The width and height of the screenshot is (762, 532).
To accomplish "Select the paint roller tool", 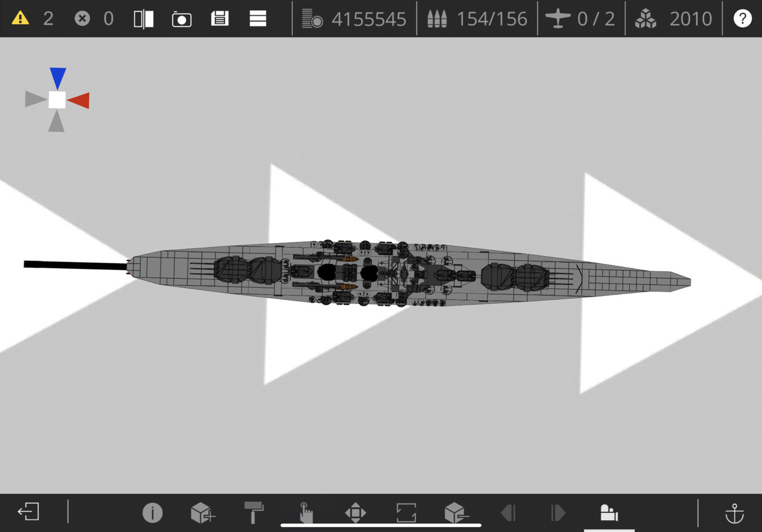I will (253, 512).
